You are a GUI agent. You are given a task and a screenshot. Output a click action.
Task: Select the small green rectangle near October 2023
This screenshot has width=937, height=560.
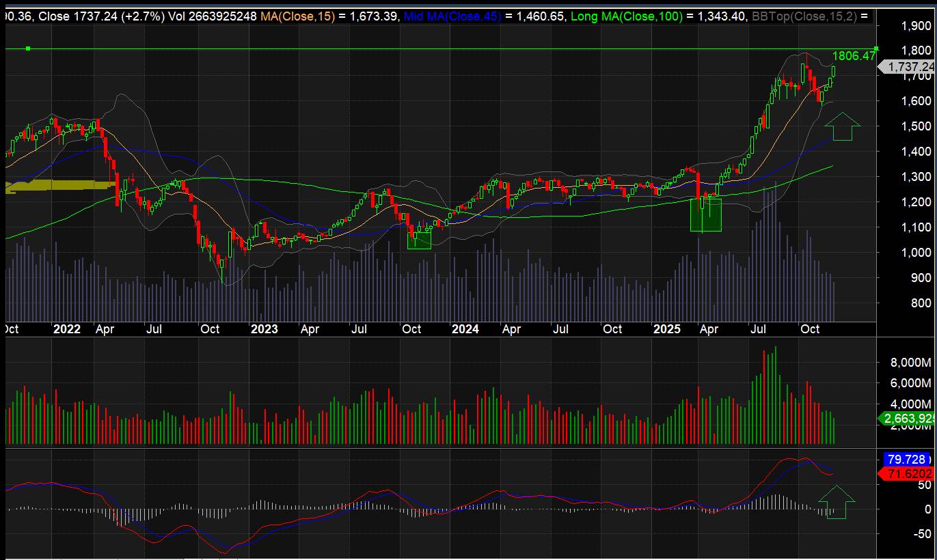coord(419,238)
